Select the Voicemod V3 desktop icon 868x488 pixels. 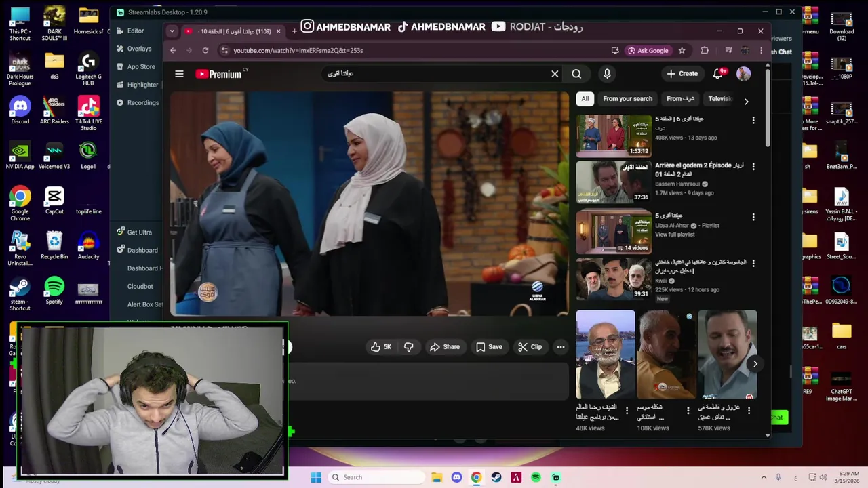tap(54, 155)
